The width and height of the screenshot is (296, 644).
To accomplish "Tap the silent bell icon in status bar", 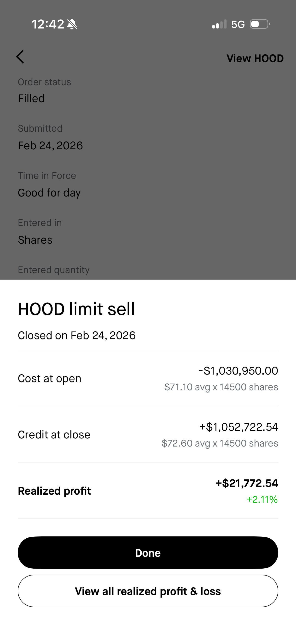I will tap(72, 25).
